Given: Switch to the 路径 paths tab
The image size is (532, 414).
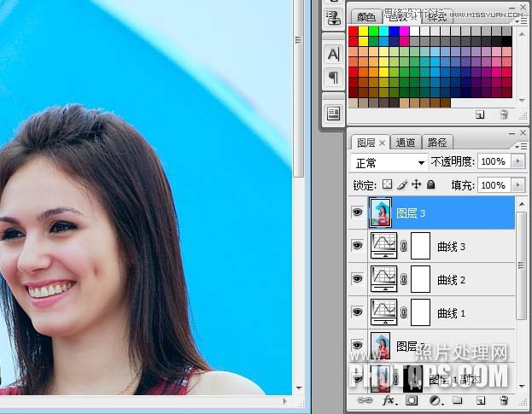Looking at the screenshot, I should [x=437, y=143].
